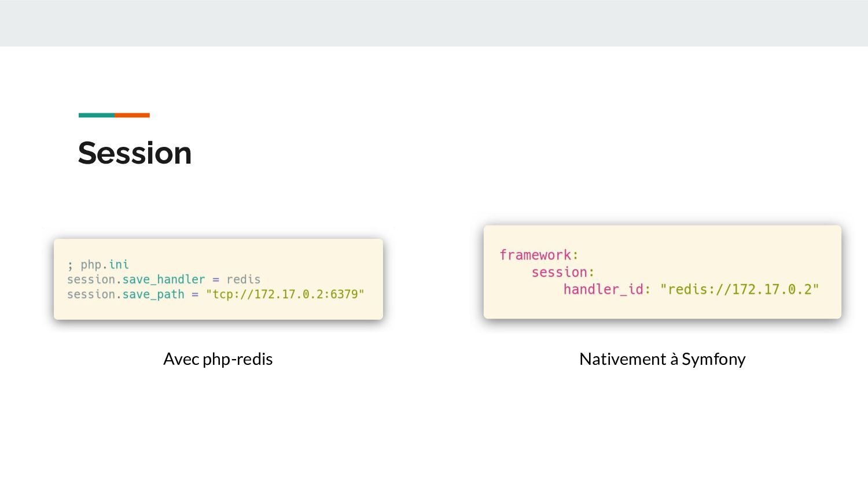Click the "save_handler" token in the code
868x488 pixels.
(164, 280)
